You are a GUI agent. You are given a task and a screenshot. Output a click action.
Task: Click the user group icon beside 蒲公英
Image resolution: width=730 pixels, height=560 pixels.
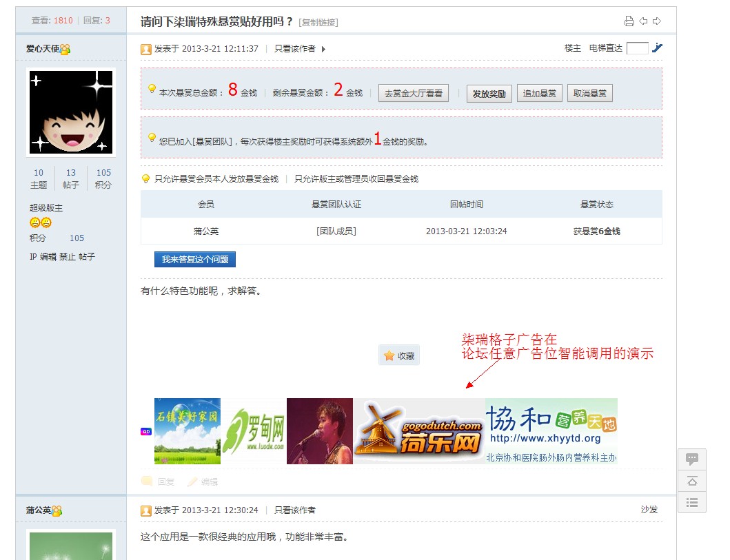tap(57, 510)
